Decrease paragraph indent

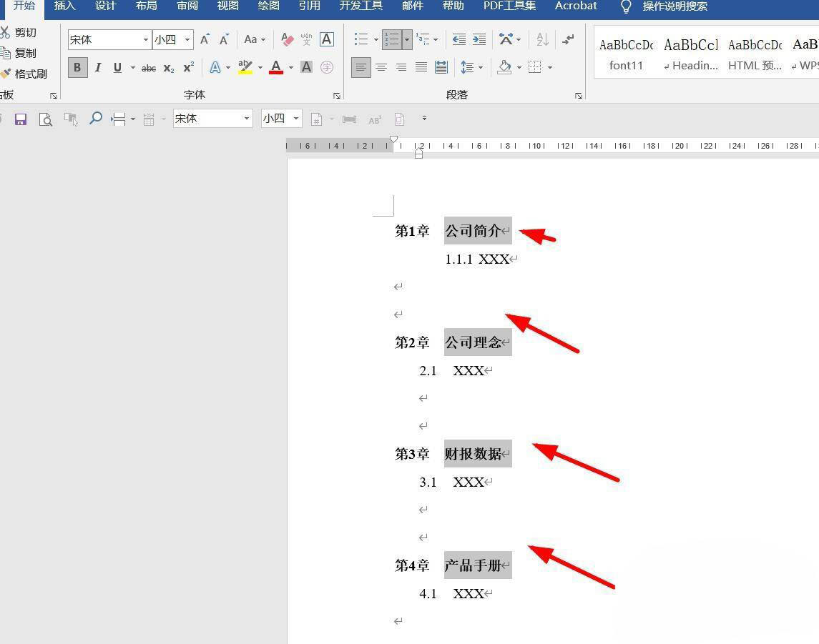tap(459, 39)
